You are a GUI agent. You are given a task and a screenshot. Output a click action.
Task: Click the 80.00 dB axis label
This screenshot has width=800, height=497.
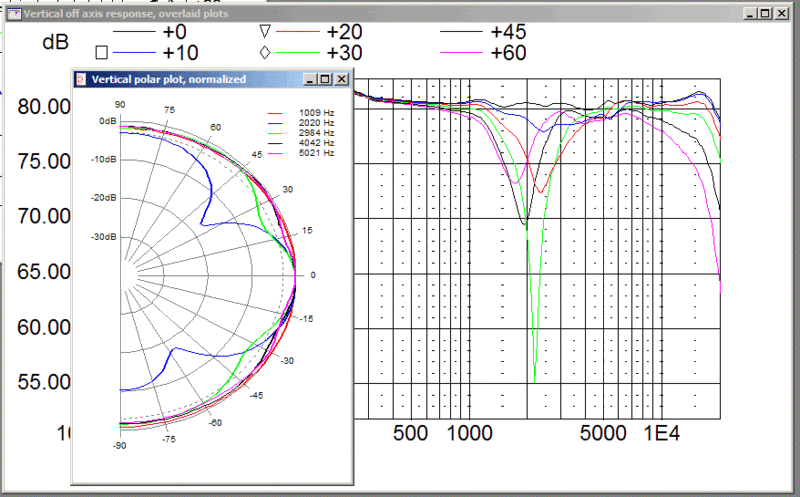(x=44, y=107)
